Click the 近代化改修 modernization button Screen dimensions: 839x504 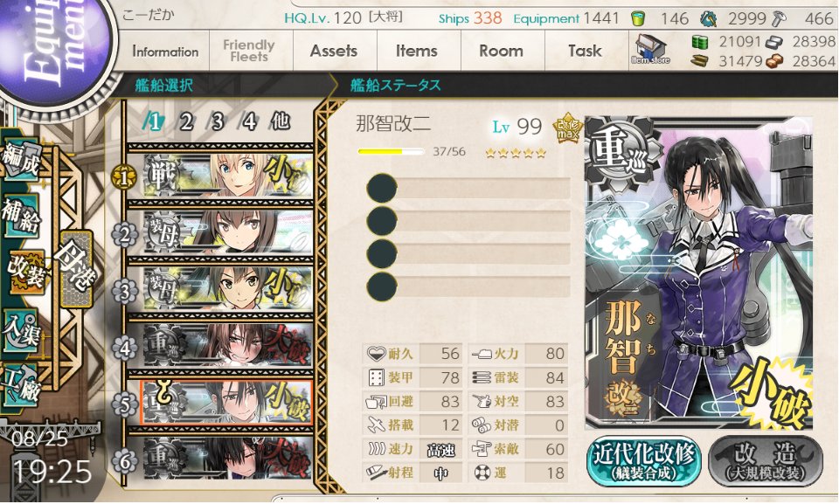pos(644,460)
